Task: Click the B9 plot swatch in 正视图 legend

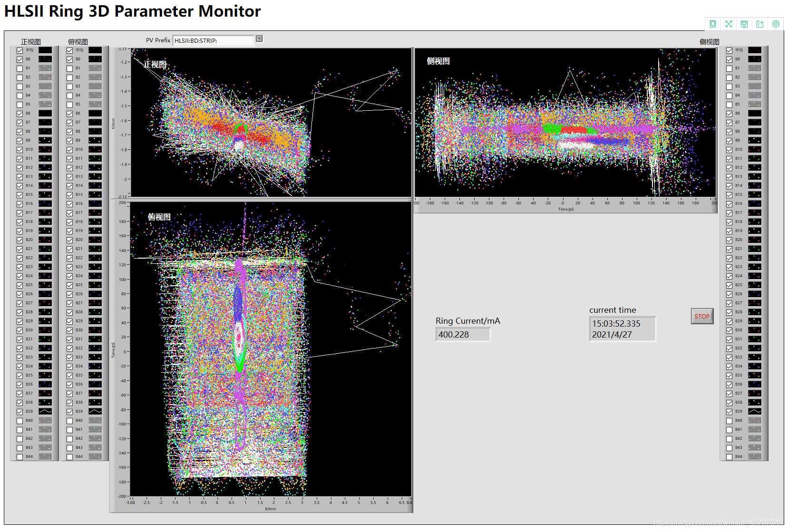Action: point(45,140)
